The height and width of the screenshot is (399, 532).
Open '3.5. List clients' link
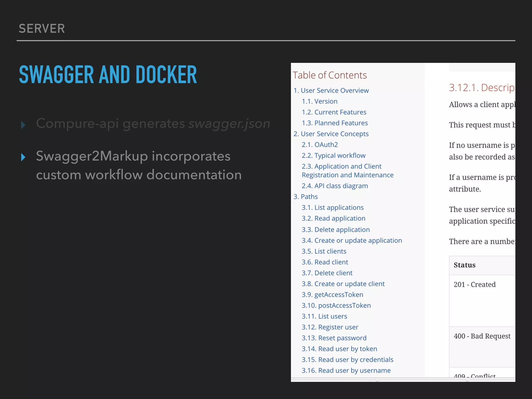324,251
